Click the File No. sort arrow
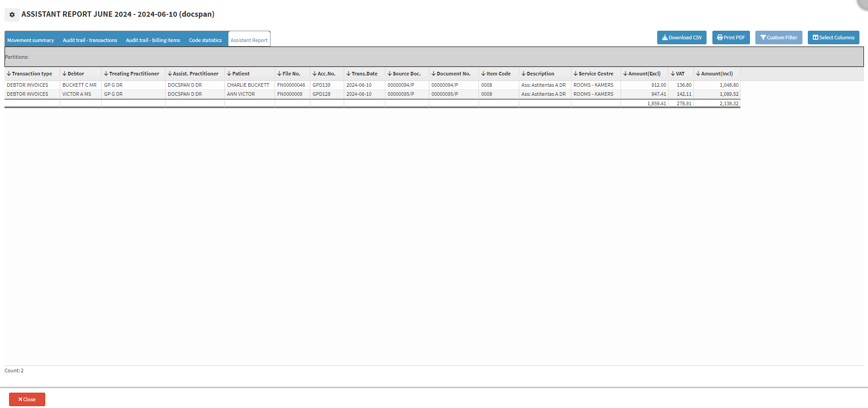The image size is (868, 408). [279, 74]
